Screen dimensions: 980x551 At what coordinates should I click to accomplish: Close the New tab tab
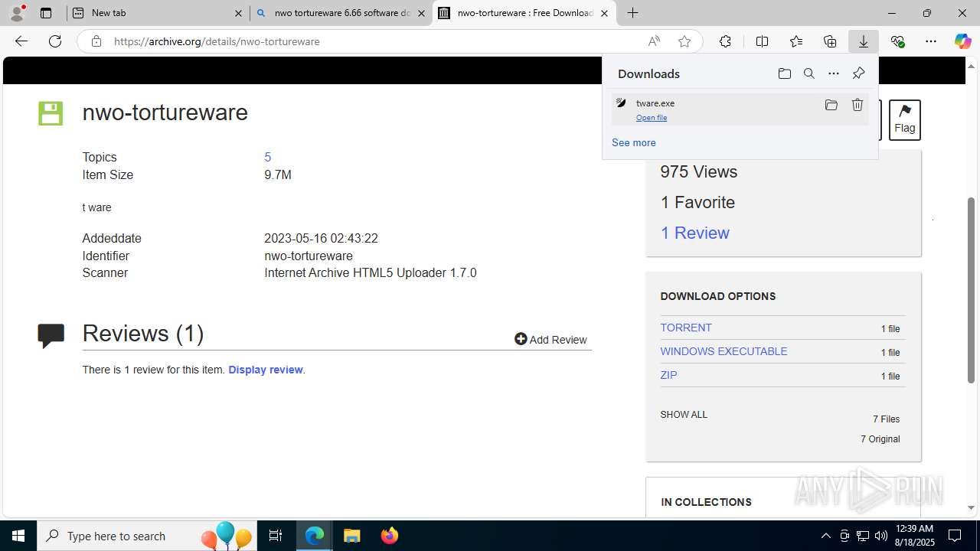[x=237, y=13]
